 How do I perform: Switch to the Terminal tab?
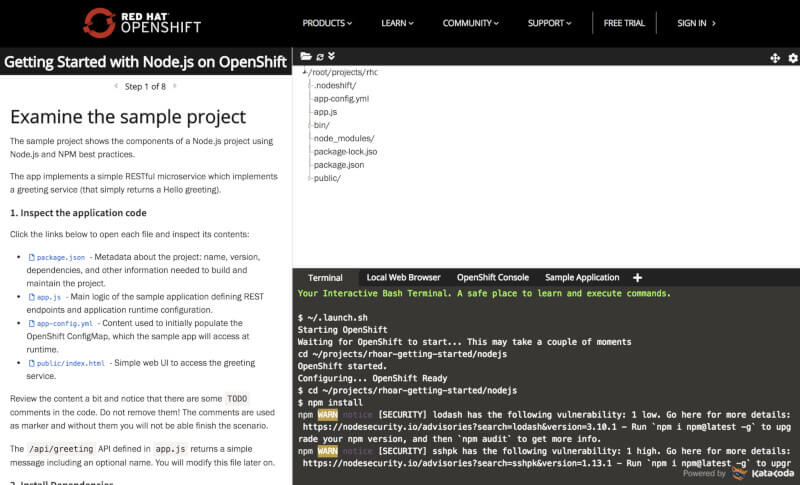[325, 277]
